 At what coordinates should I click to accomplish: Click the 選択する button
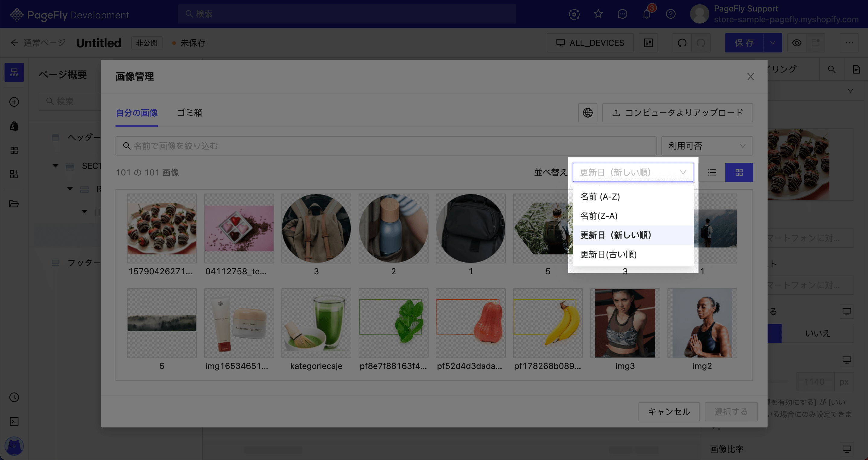click(x=731, y=411)
